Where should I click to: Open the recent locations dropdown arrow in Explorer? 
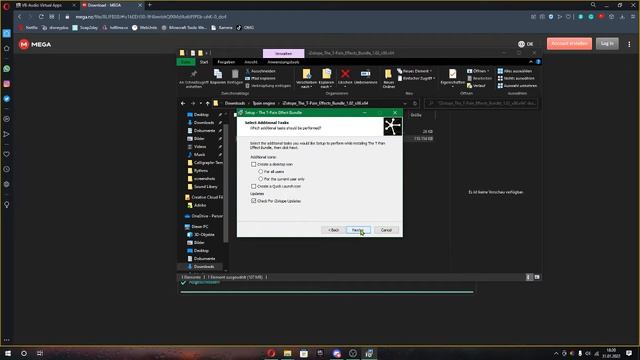pos(200,103)
